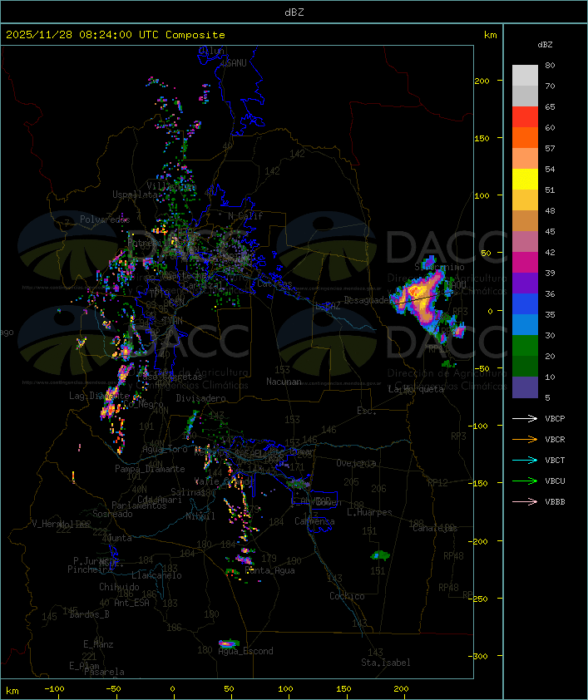The image size is (588, 700).
Task: Click the VBCP legend label
Action: (555, 418)
